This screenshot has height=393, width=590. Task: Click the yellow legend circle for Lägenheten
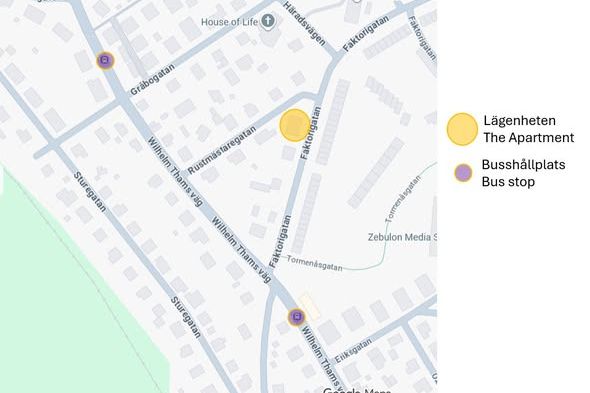click(x=462, y=129)
